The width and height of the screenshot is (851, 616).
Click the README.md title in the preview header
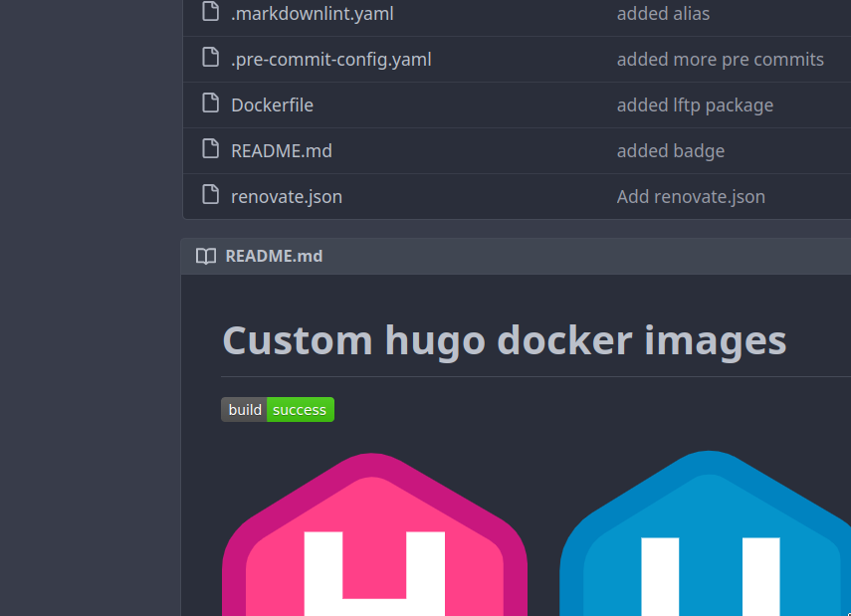pyautogui.click(x=274, y=256)
